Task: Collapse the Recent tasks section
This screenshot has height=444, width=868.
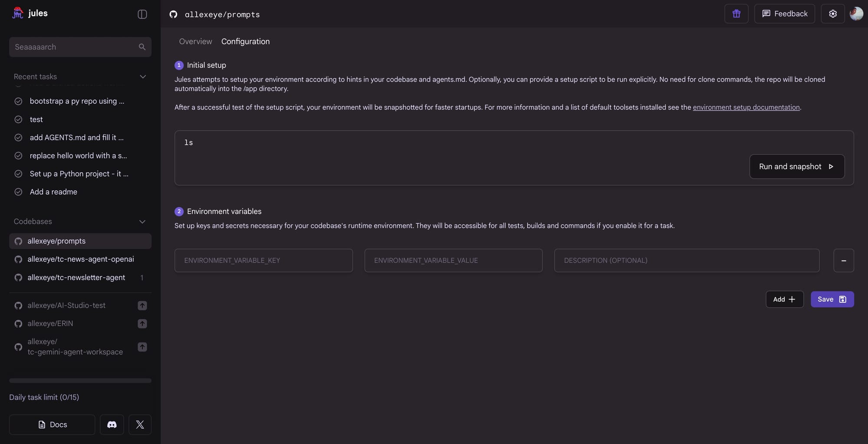Action: 142,77
